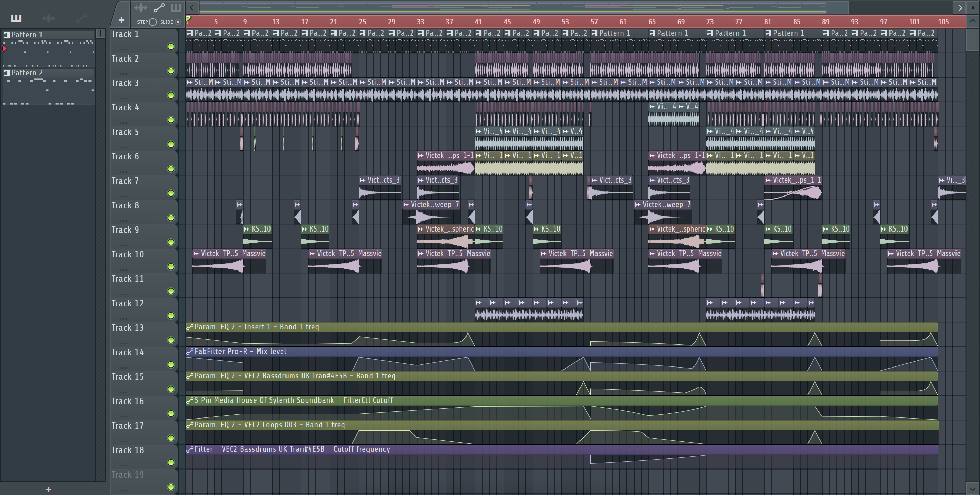Open menu of first Victek_..ps_1-1 clip on Track 6
The width and height of the screenshot is (980, 495).
(x=421, y=155)
